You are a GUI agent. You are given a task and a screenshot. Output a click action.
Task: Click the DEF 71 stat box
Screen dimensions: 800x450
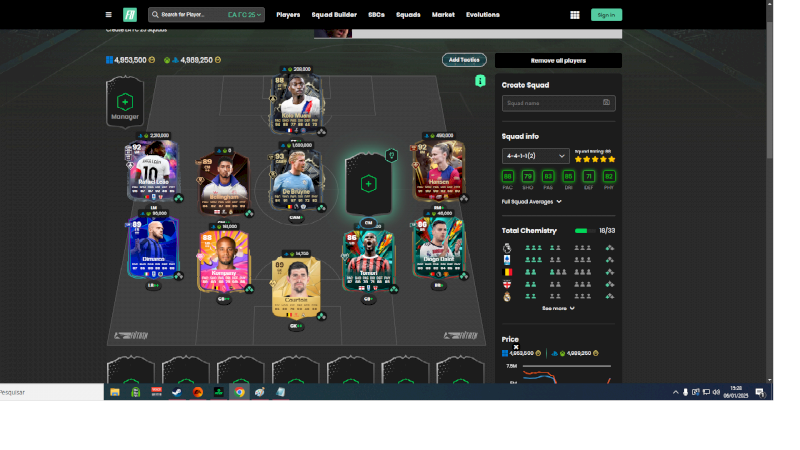click(589, 177)
